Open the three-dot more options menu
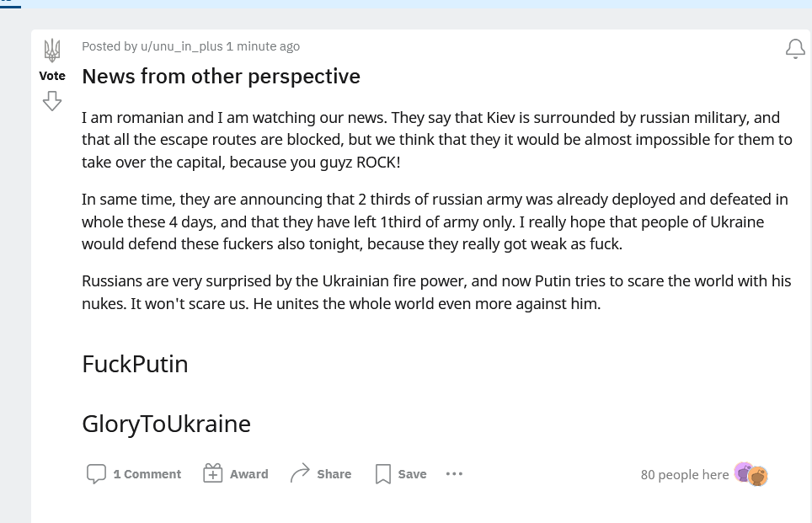 [x=454, y=474]
